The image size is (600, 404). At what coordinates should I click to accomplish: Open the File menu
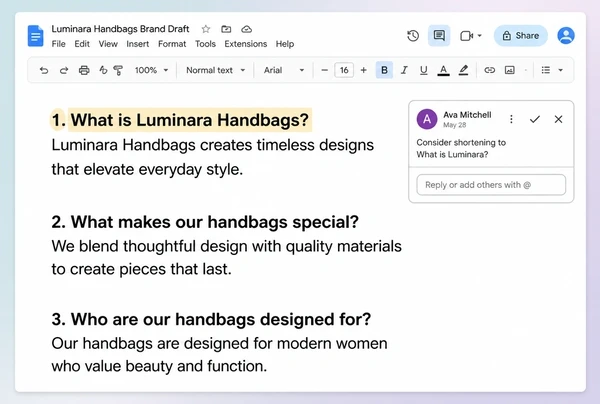point(59,44)
